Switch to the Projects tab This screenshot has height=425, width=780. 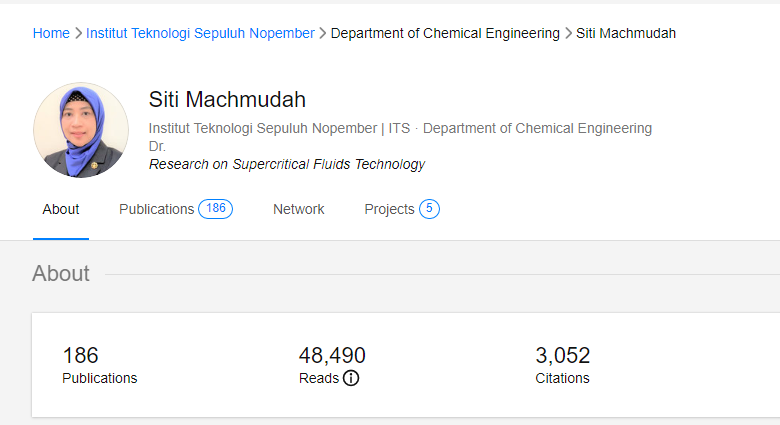pyautogui.click(x=389, y=209)
